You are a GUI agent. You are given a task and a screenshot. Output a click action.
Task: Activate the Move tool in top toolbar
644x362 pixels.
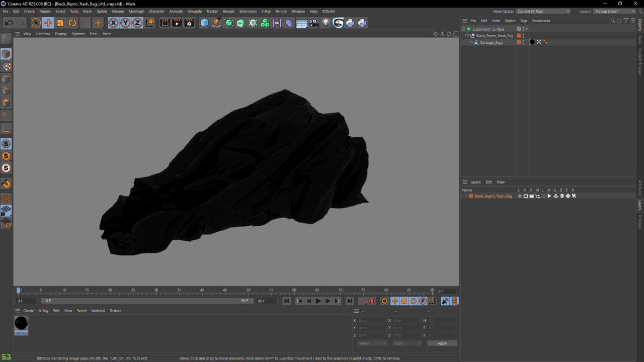pos(48,23)
